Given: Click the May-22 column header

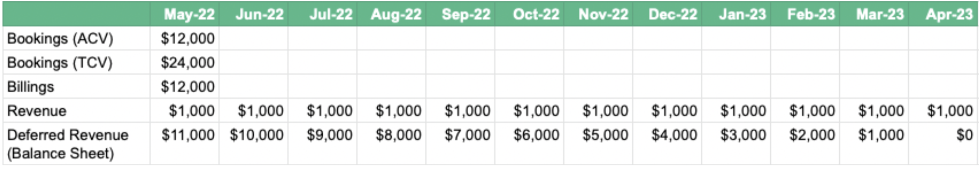Looking at the screenshot, I should 189,15.
